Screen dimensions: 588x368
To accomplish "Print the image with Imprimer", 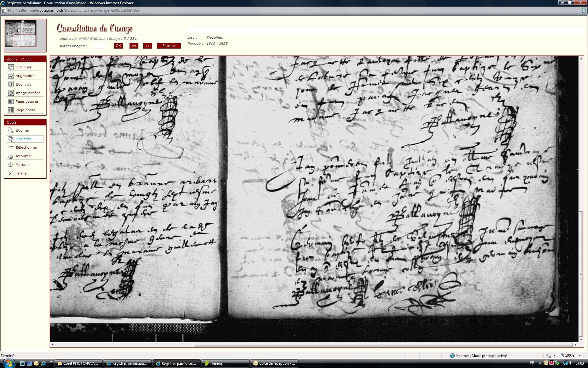I will tap(11, 156).
